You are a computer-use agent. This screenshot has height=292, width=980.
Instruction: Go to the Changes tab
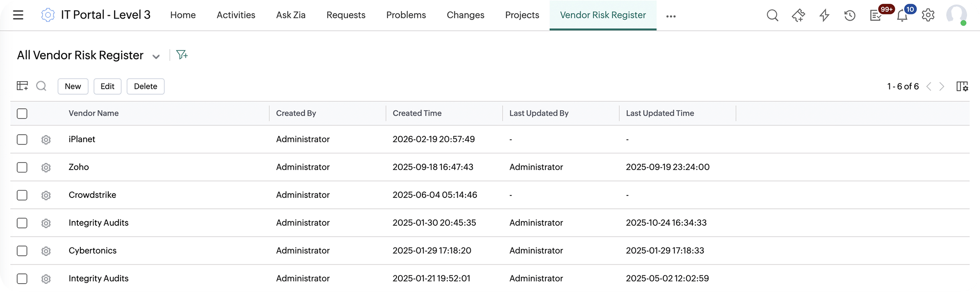[465, 15]
